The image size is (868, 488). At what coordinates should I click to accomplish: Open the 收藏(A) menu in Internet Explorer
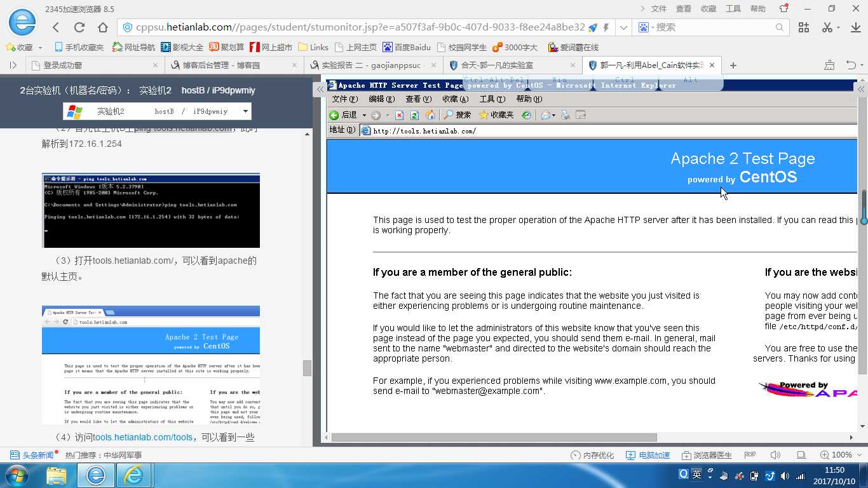[x=455, y=99]
